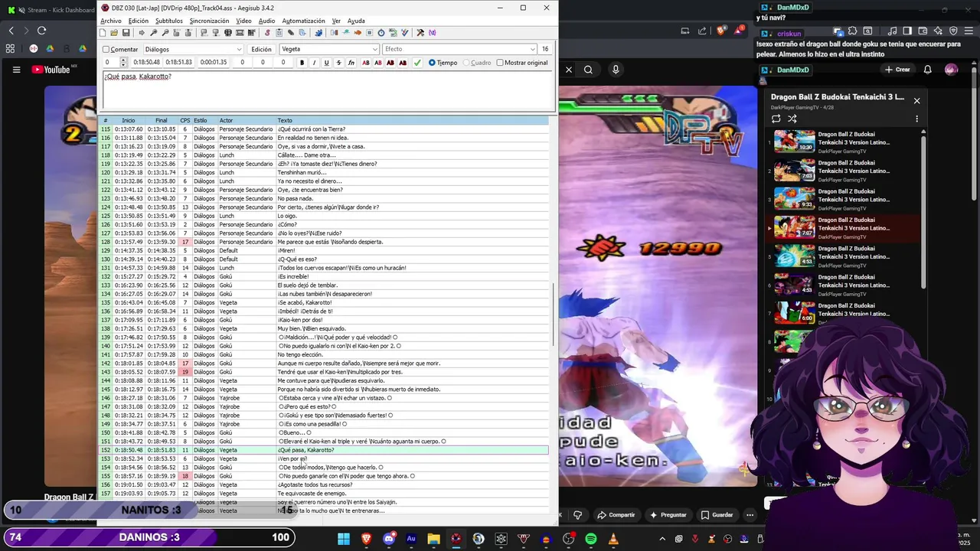Click the New subtitles icon in Aegisub toolbar

pyautogui.click(x=103, y=33)
